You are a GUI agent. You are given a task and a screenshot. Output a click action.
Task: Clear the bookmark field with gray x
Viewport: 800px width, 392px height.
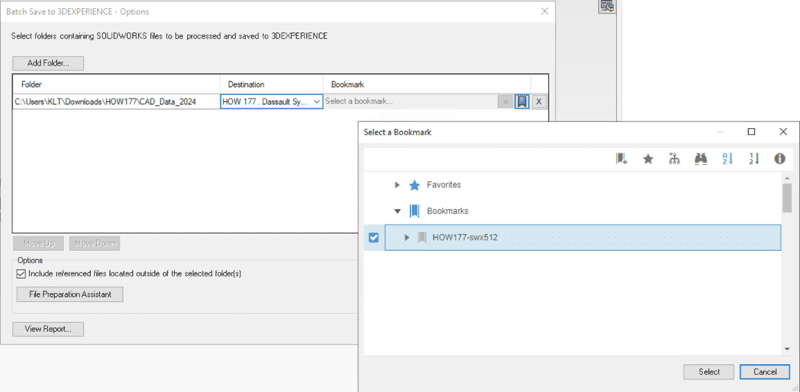(x=505, y=102)
